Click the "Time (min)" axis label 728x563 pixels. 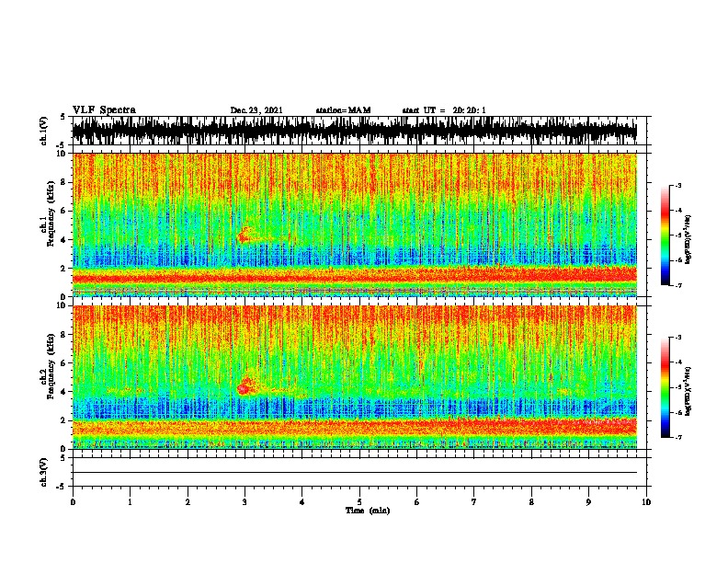[x=368, y=511]
